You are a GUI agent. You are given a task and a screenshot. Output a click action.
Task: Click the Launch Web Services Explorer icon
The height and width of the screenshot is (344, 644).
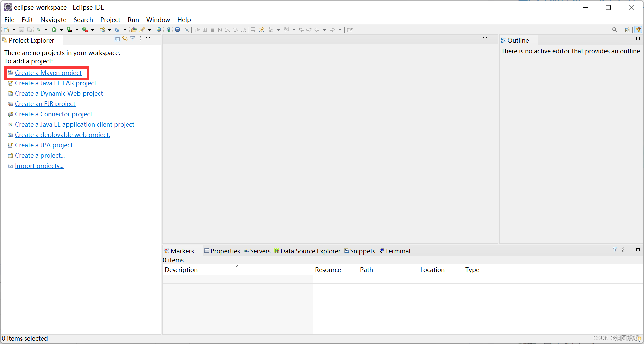[x=168, y=30]
